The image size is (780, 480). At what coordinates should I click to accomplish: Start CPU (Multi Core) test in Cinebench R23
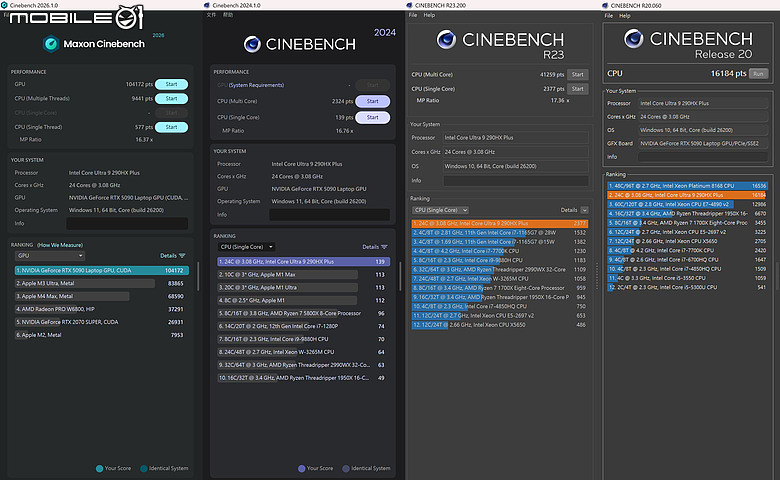point(578,75)
